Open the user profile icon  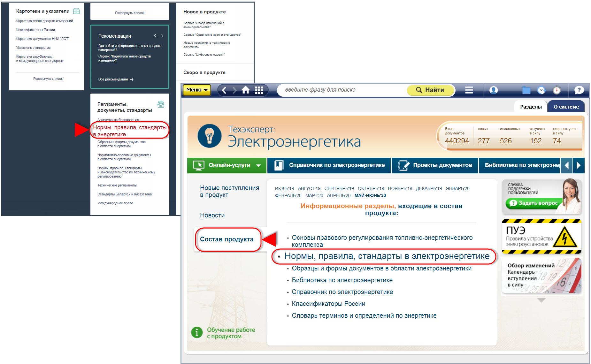click(494, 90)
